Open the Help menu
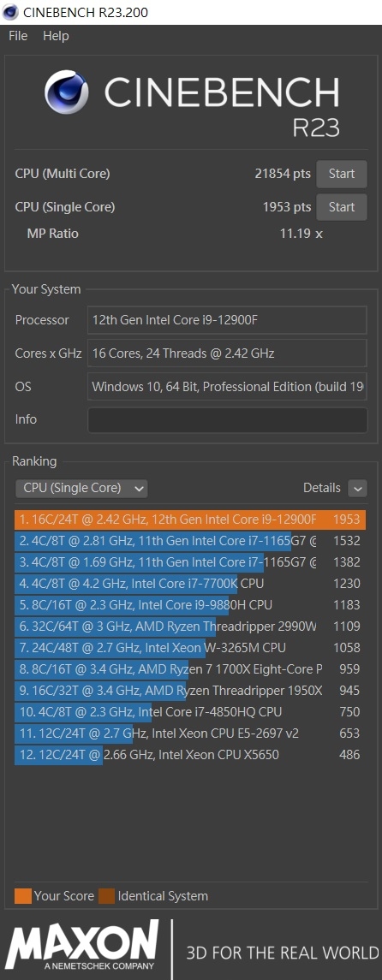This screenshot has width=382, height=980. [56, 36]
